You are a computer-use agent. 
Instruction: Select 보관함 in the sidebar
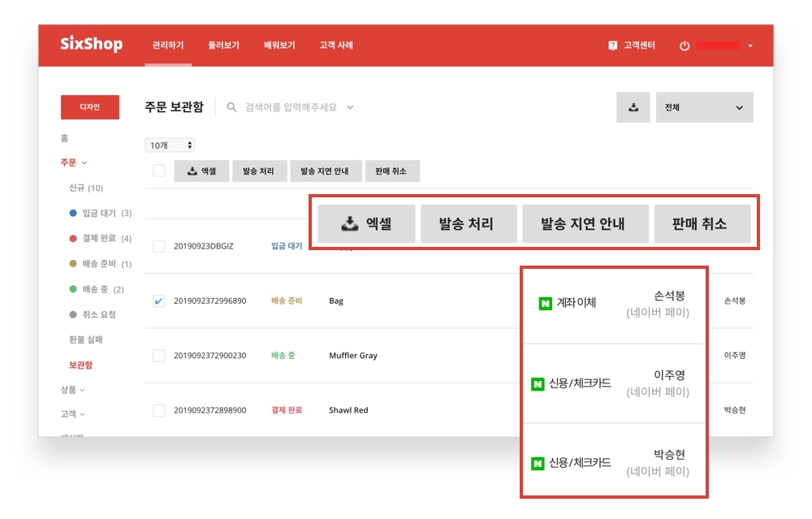tap(80, 365)
